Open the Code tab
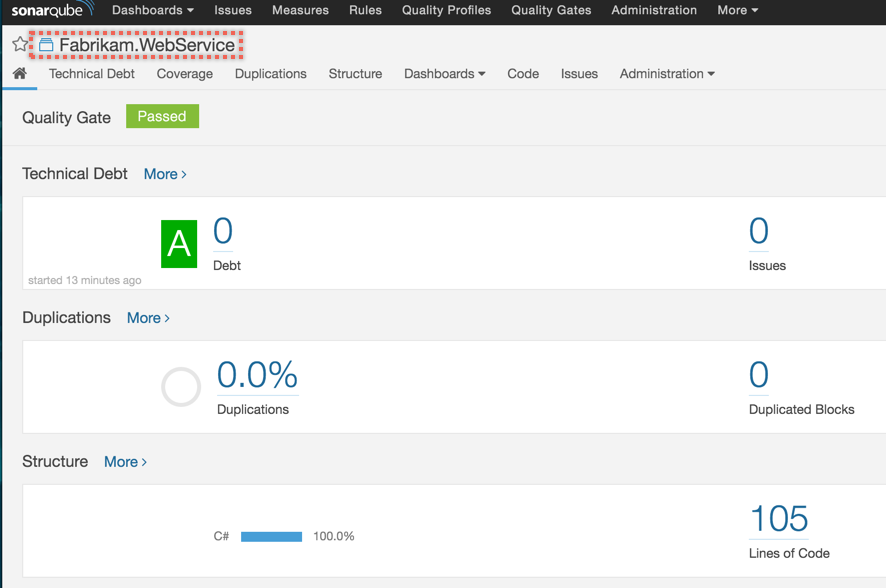Viewport: 886px width, 588px height. [523, 74]
